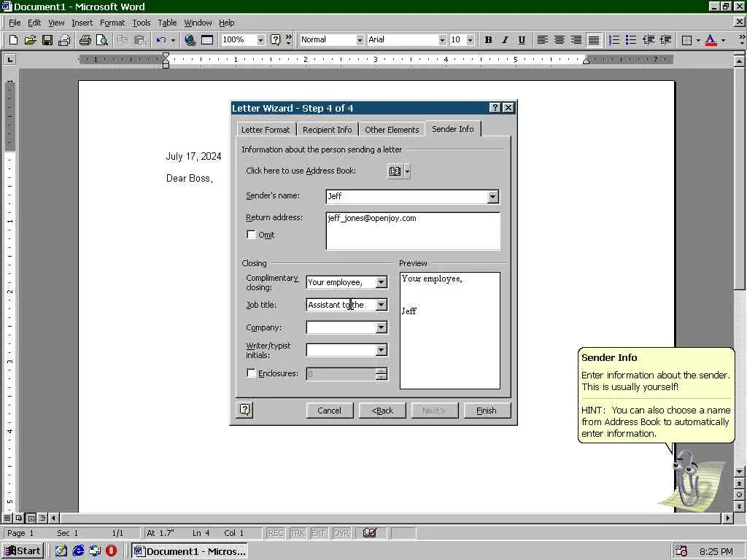Click the Cancel button in Letter Wizard
This screenshot has width=747, height=560.
[x=330, y=411]
